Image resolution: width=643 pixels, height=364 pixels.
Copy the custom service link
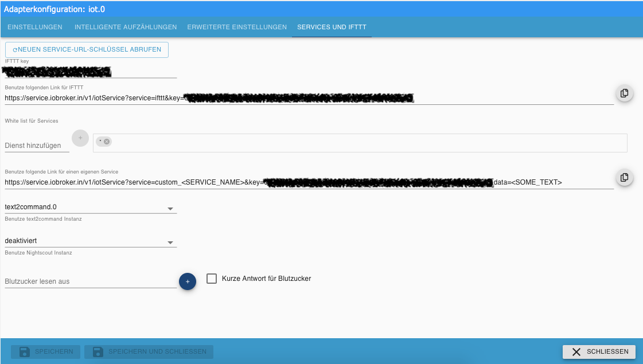(x=625, y=178)
